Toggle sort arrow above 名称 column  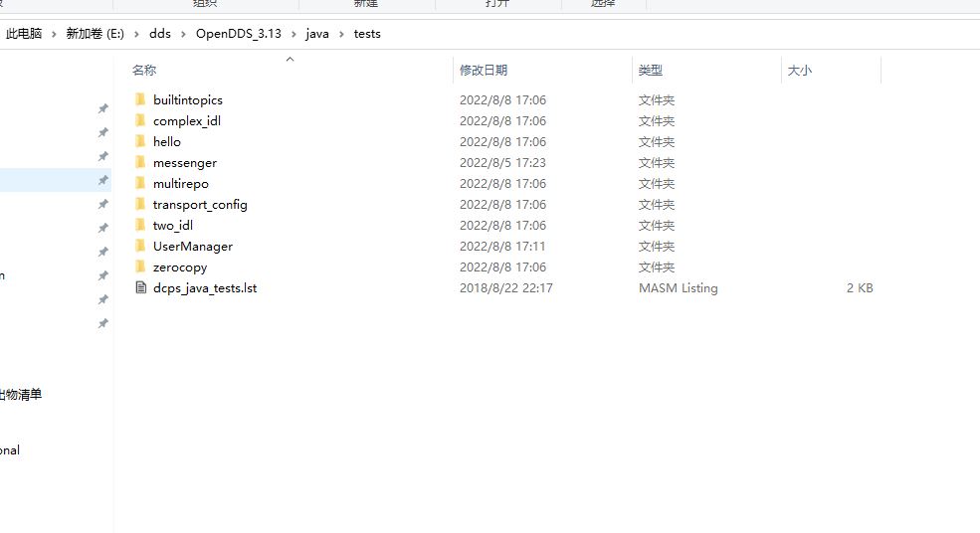(x=290, y=60)
